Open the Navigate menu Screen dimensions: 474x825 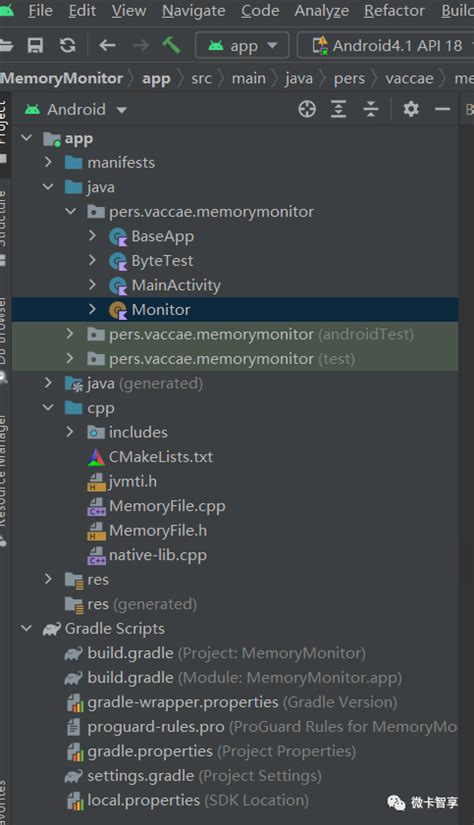(x=194, y=11)
